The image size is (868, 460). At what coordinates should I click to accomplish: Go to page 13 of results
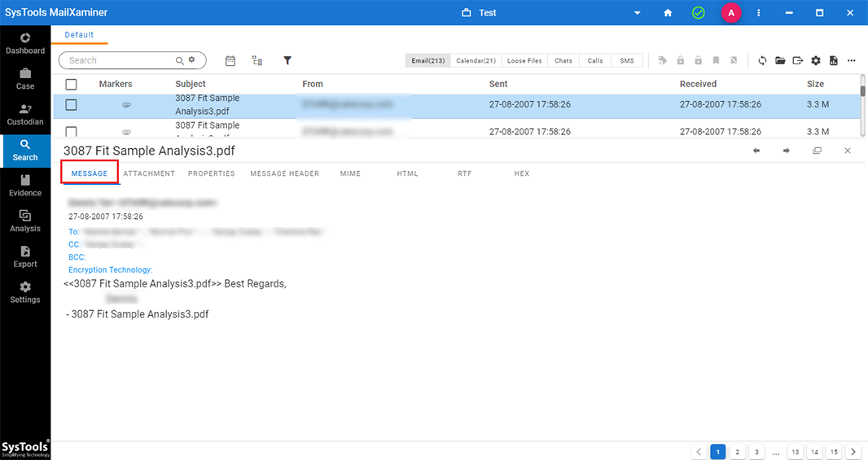[x=796, y=452]
